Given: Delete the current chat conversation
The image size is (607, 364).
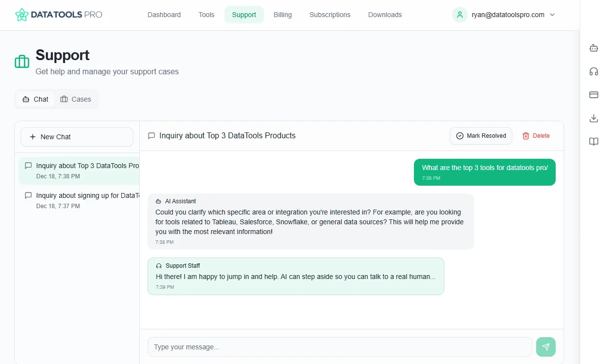Looking at the screenshot, I should tap(536, 135).
